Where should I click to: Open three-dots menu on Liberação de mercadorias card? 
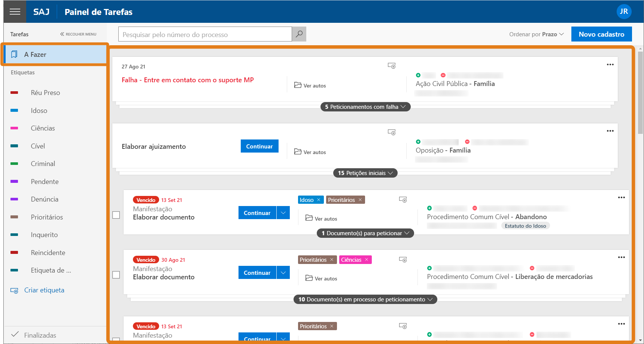tap(621, 257)
